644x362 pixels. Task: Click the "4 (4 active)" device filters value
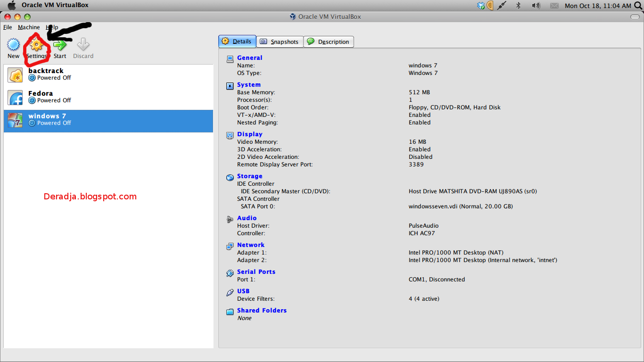tap(424, 299)
